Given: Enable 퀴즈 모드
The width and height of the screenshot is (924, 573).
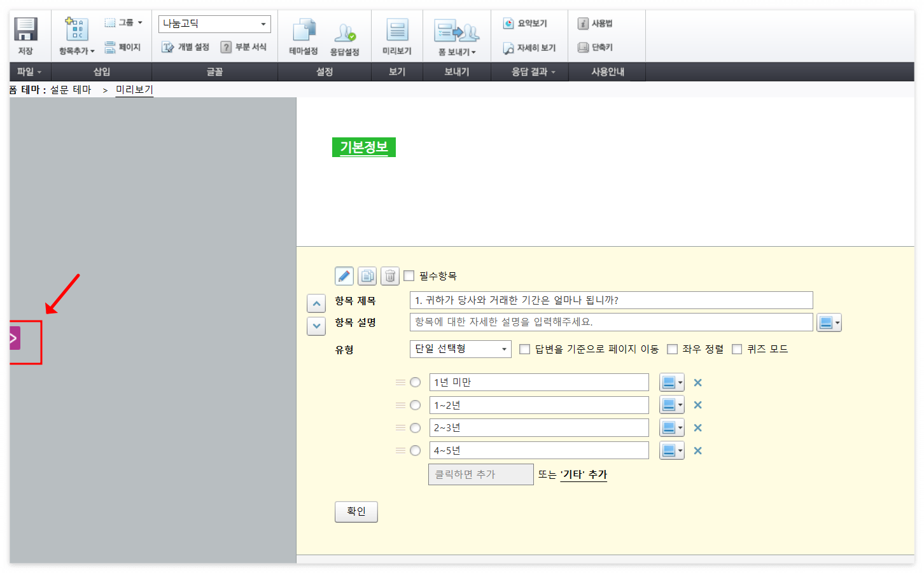Looking at the screenshot, I should 736,349.
